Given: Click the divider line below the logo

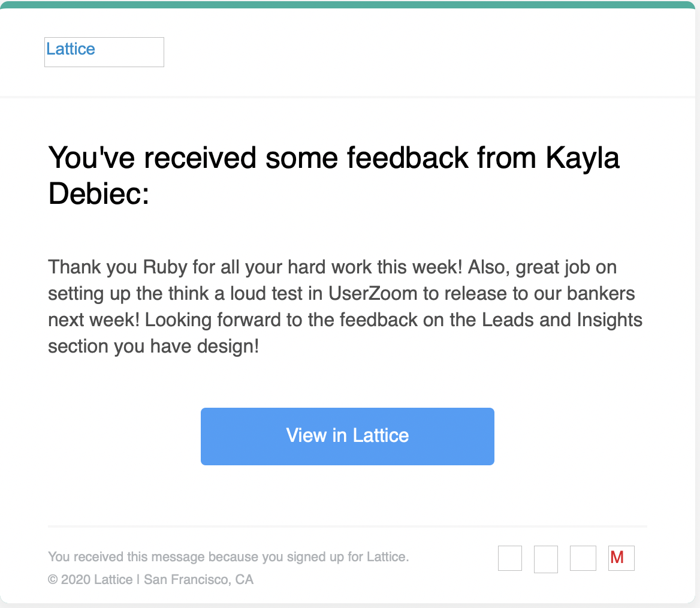Looking at the screenshot, I should [350, 97].
